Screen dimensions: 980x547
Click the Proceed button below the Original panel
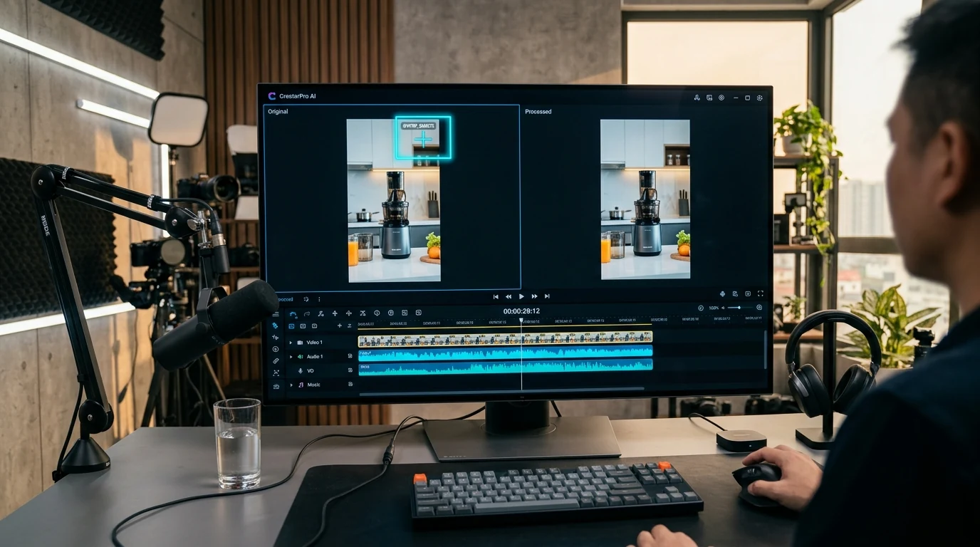tap(285, 299)
